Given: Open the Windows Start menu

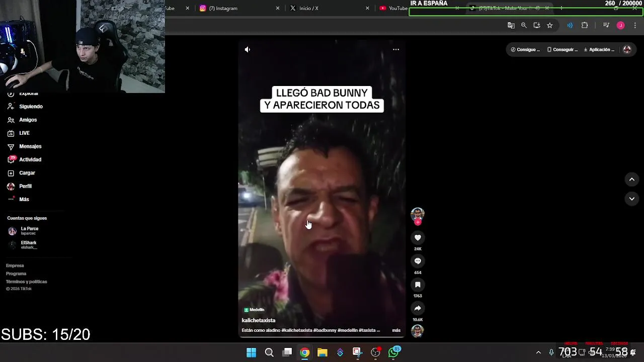Looking at the screenshot, I should [251, 352].
